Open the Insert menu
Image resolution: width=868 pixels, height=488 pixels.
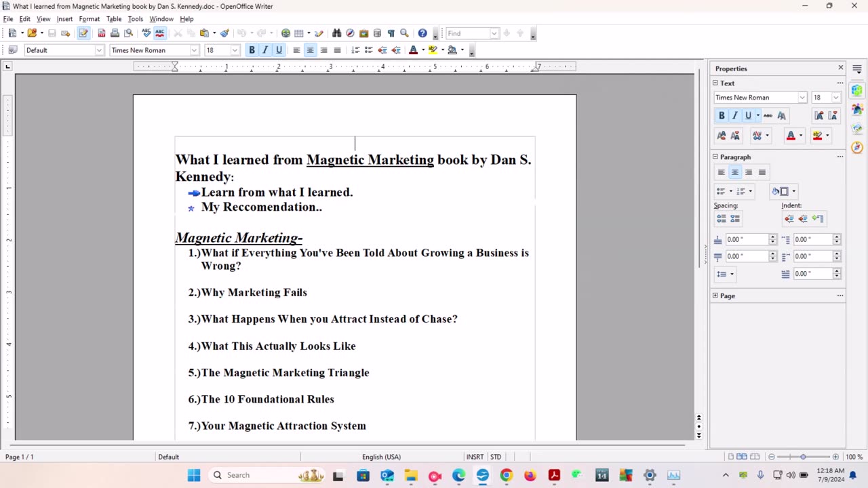(64, 19)
